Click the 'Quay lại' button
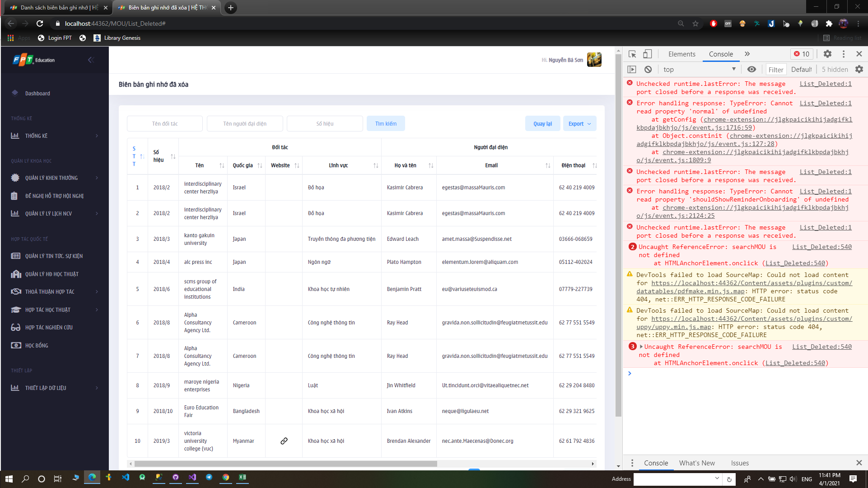The height and width of the screenshot is (488, 868). [x=542, y=123]
